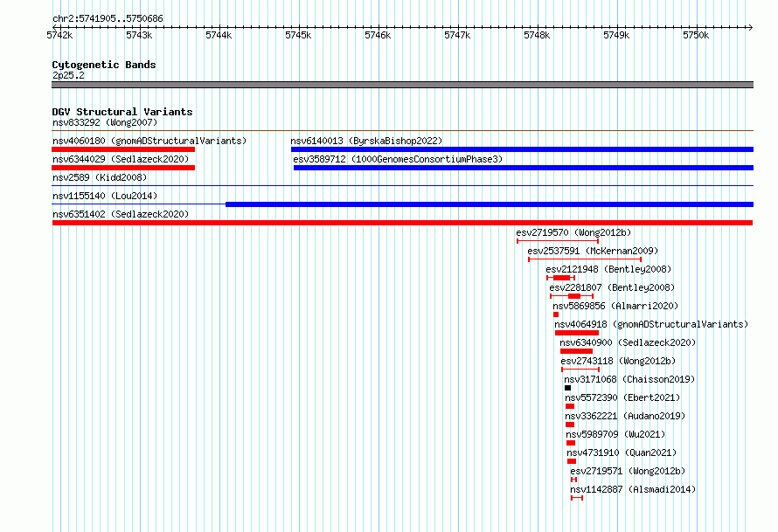Open the nsv3171068 (Chaisson2019) label

(x=629, y=379)
